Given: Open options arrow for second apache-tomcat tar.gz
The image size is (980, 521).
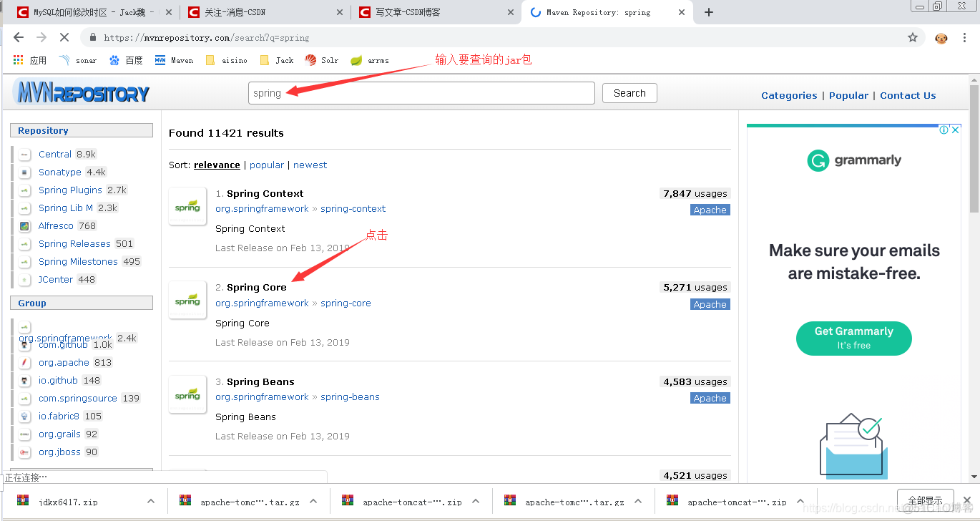Looking at the screenshot, I should (638, 502).
